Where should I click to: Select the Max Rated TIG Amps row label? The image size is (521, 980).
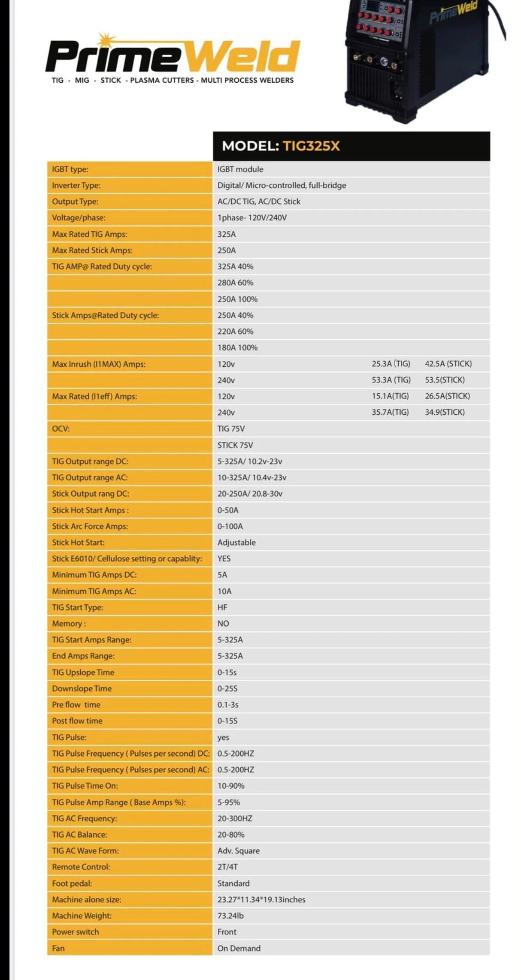(89, 234)
